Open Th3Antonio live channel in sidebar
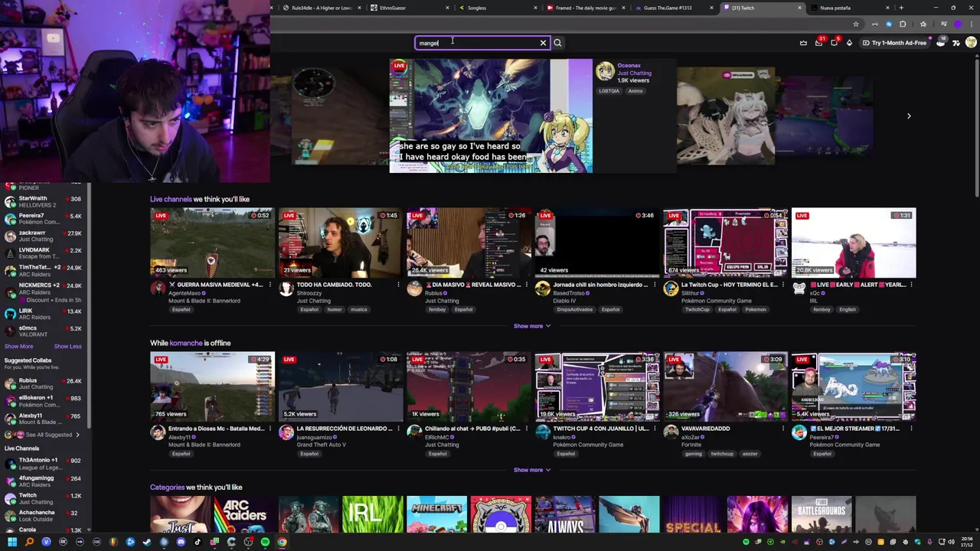 pyautogui.click(x=44, y=464)
